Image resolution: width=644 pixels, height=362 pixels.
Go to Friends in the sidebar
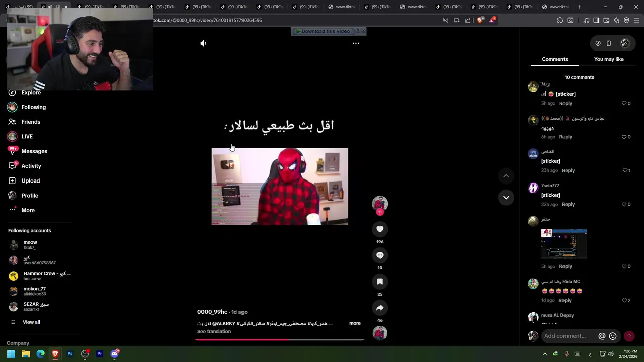click(31, 122)
